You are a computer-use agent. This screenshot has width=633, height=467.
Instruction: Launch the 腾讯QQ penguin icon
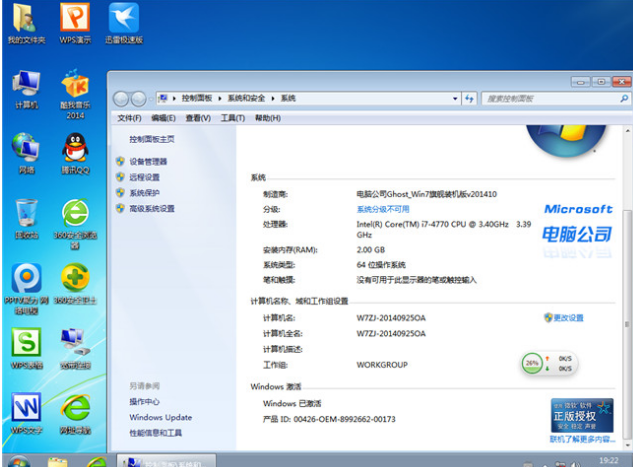pyautogui.click(x=75, y=153)
